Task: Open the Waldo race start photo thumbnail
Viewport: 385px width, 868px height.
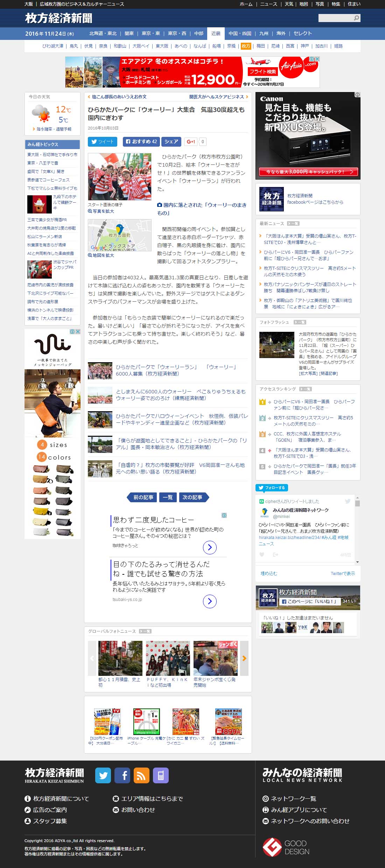Action: pos(120,176)
